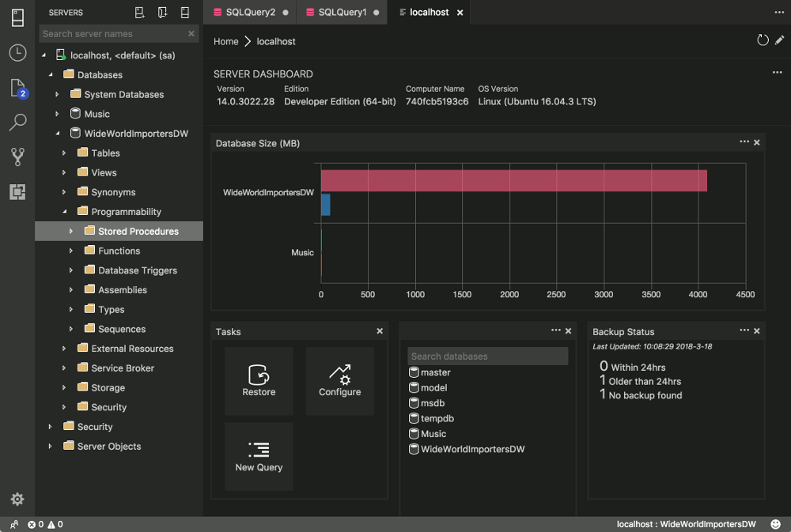Image resolution: width=791 pixels, height=532 pixels.
Task: Open the Explorer icon with badge 2
Action: tap(17, 89)
